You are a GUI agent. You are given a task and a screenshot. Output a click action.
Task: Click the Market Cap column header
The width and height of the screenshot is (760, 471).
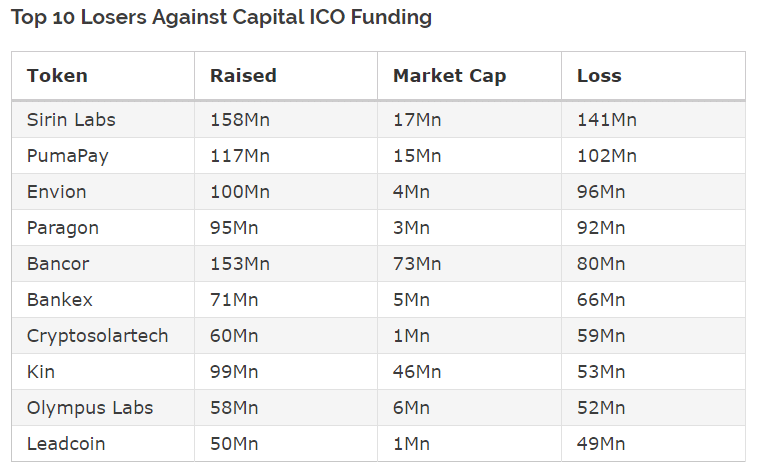[x=449, y=76]
